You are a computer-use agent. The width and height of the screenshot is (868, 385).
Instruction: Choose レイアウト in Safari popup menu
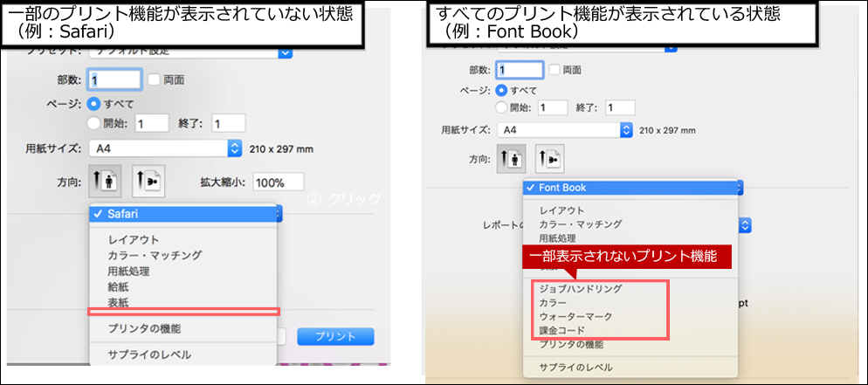click(134, 240)
